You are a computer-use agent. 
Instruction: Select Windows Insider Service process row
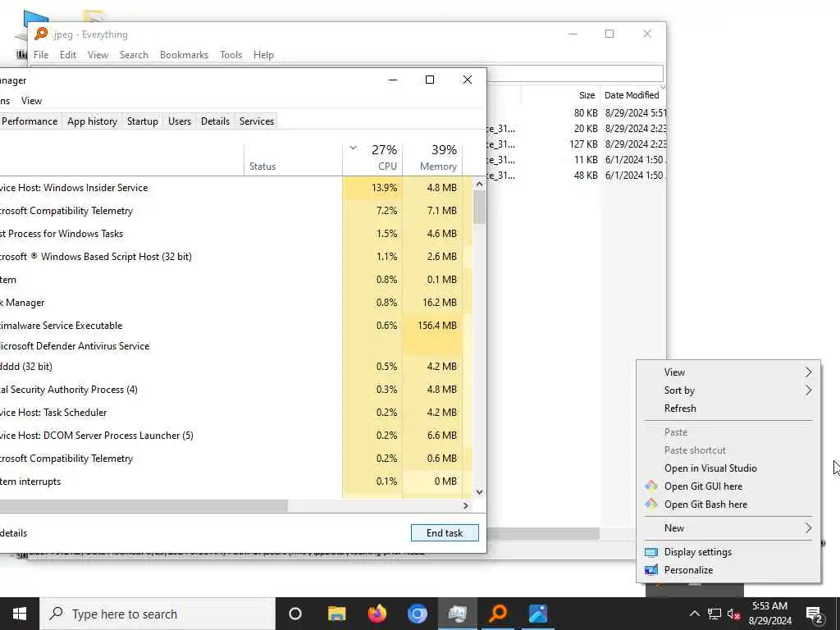pos(235,188)
